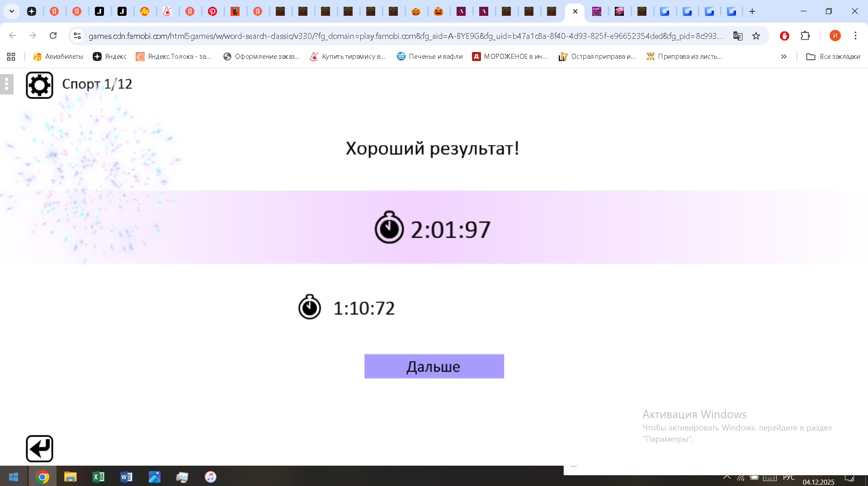Launch Excel from the taskbar

pos(99,477)
